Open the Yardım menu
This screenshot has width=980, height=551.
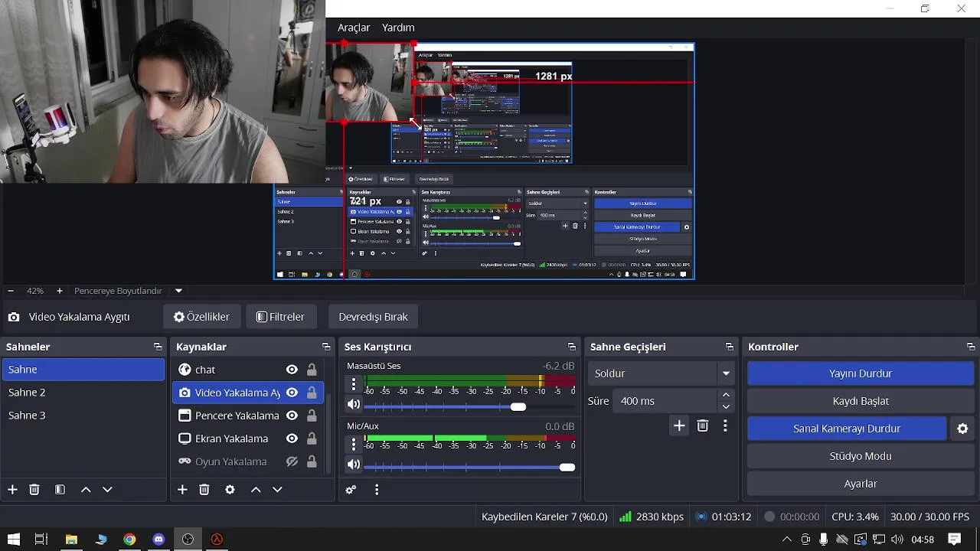click(398, 28)
